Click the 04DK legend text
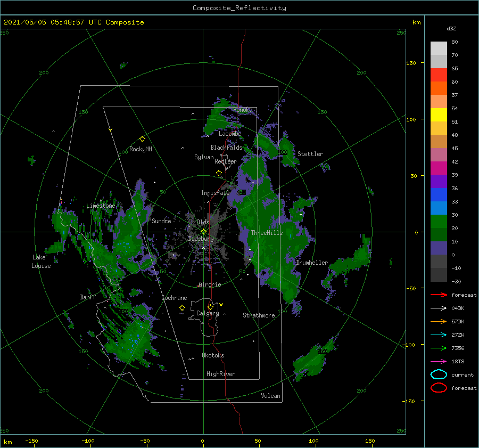 coord(458,308)
